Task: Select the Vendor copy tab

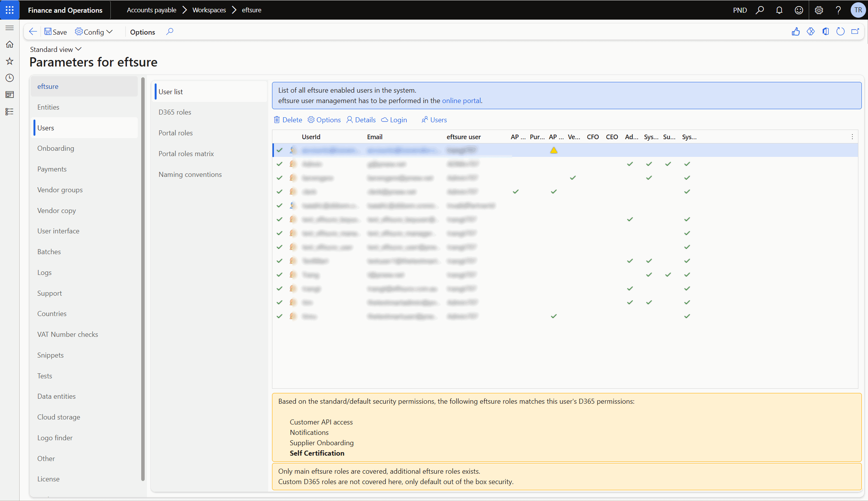Action: coord(84,211)
